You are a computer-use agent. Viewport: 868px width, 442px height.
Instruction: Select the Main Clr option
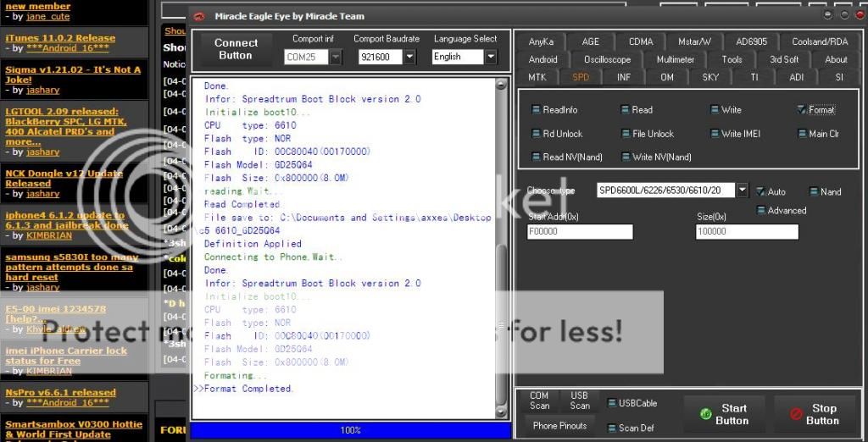click(x=802, y=133)
